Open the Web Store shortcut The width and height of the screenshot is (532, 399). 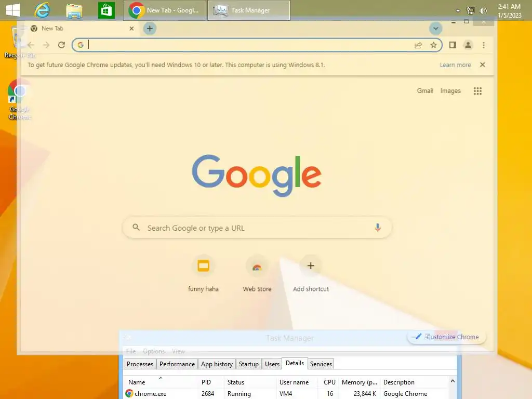click(257, 274)
